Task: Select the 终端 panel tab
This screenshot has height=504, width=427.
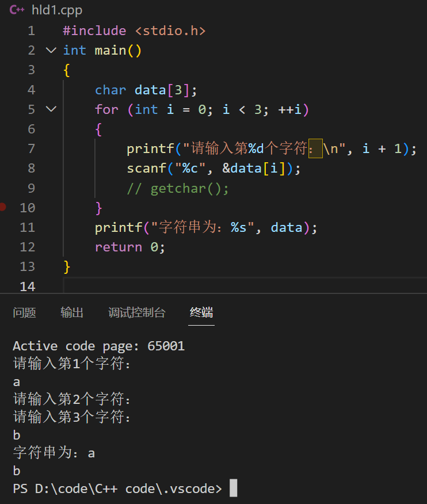Action: (201, 312)
